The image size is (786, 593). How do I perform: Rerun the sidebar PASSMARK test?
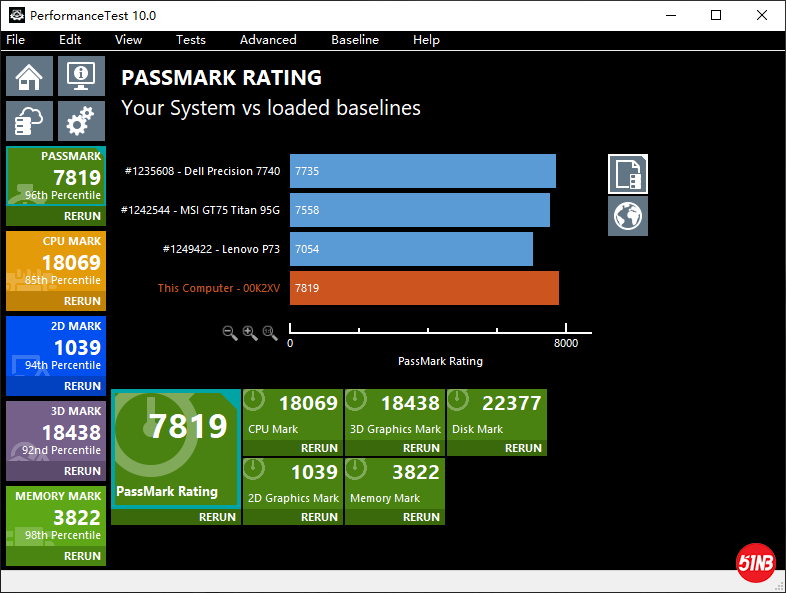click(x=82, y=216)
